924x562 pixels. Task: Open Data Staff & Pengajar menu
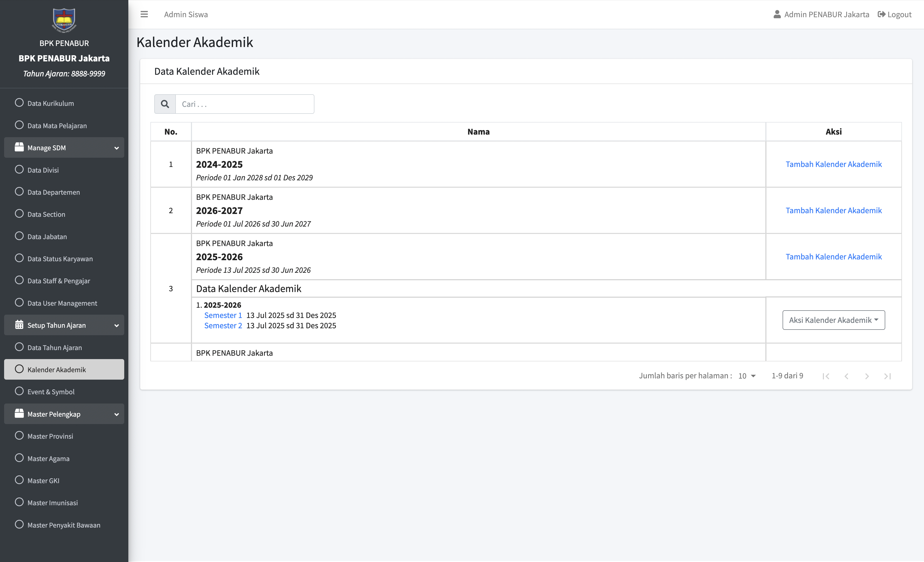64,281
